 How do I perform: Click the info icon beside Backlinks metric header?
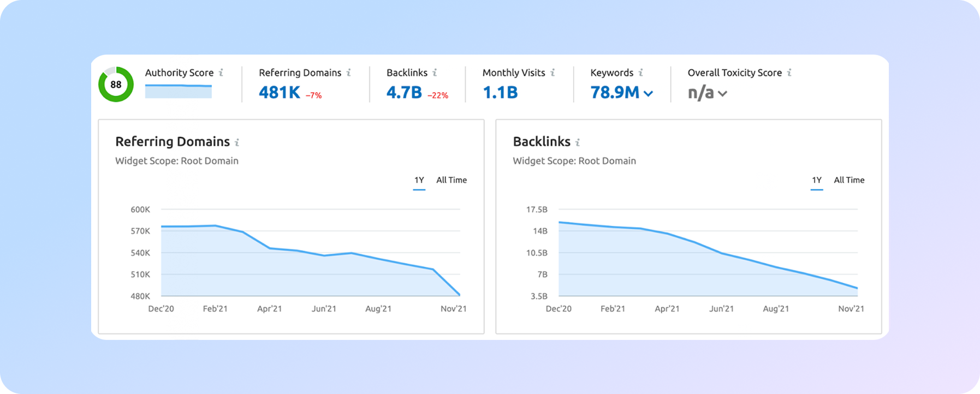pyautogui.click(x=435, y=73)
